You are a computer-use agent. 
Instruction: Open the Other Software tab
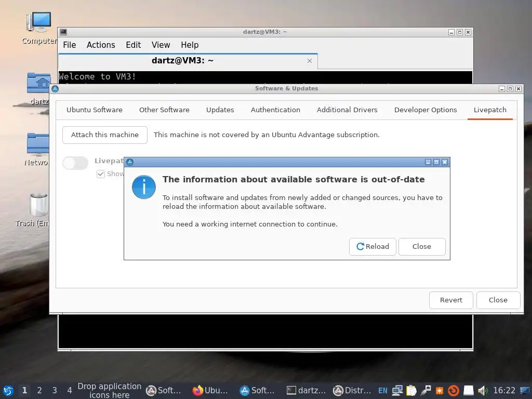164,110
